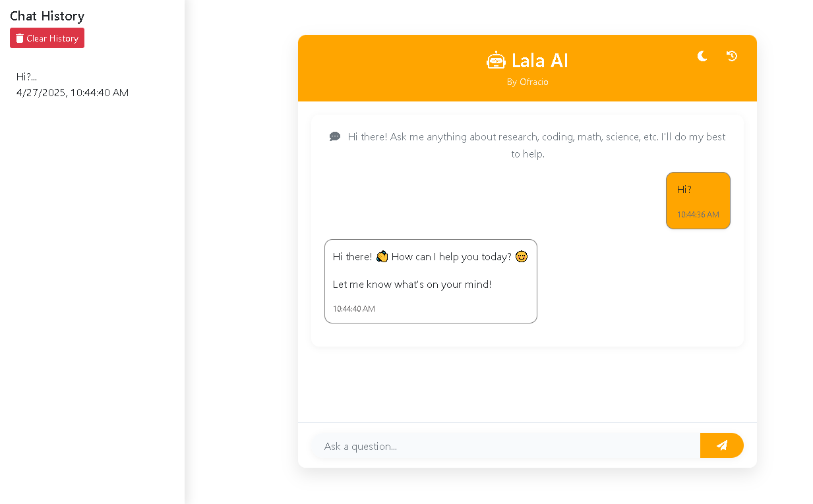Click the "Chat History" sidebar heading
Screen dimensions: 813x504
click(x=47, y=16)
